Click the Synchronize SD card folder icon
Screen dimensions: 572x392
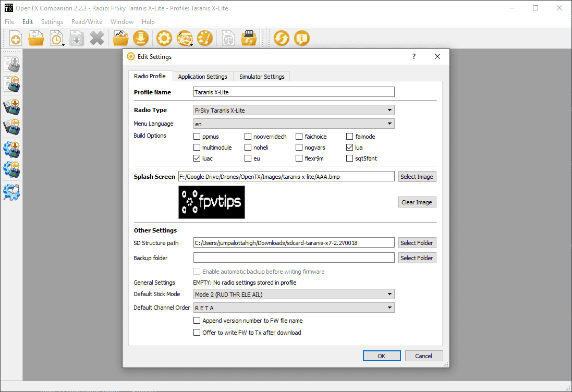coord(249,38)
